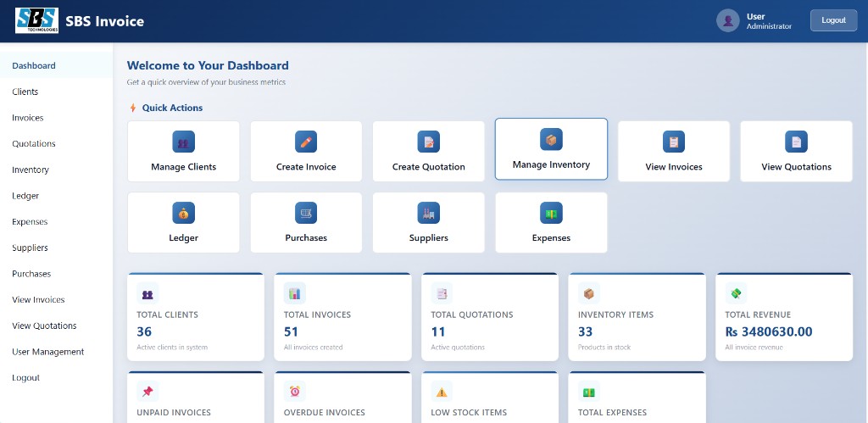Viewport: 868px width, 423px height.
Task: Open the Manage Inventory quick action
Action: click(551, 149)
